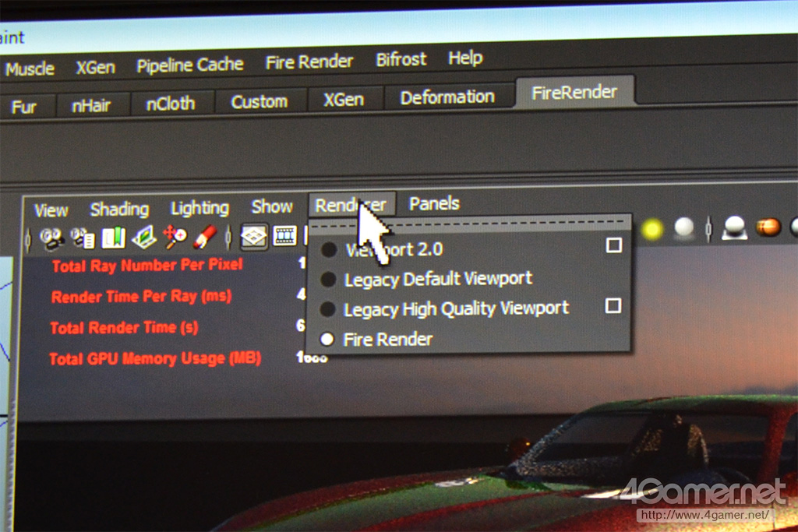
Task: Click the yellow light sphere icon
Action: tap(652, 228)
